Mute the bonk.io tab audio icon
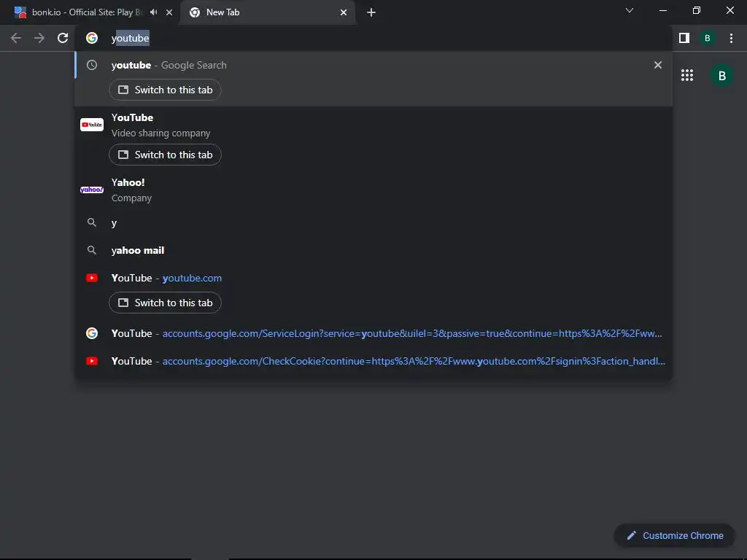Image resolution: width=747 pixels, height=560 pixels. click(x=153, y=12)
